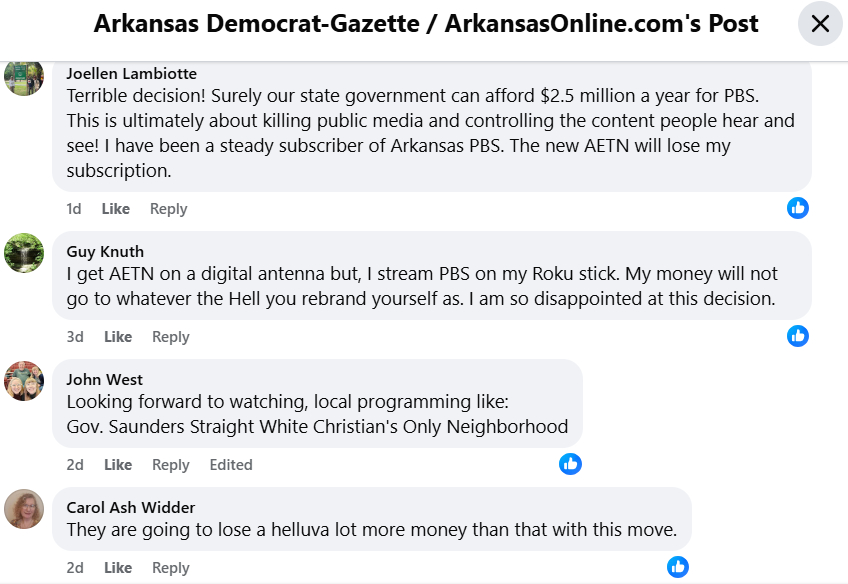The width and height of the screenshot is (848, 584).
Task: Close the post dialog with X
Action: coord(820,24)
